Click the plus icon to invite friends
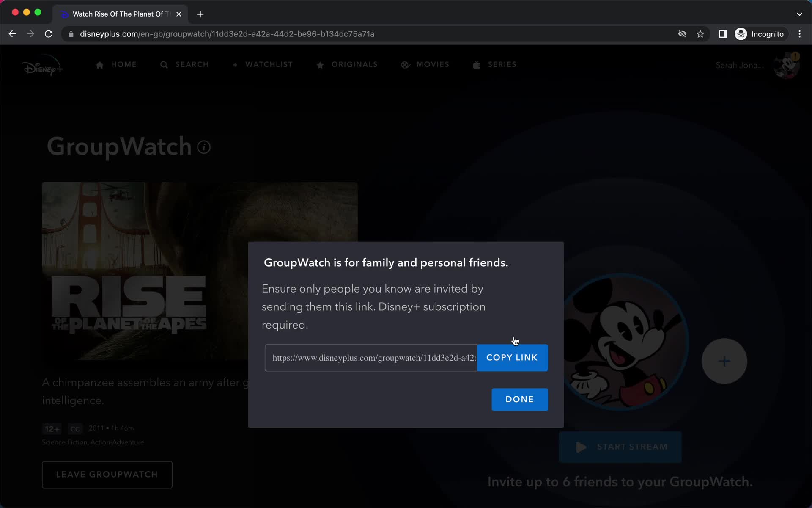812x508 pixels. 724,361
